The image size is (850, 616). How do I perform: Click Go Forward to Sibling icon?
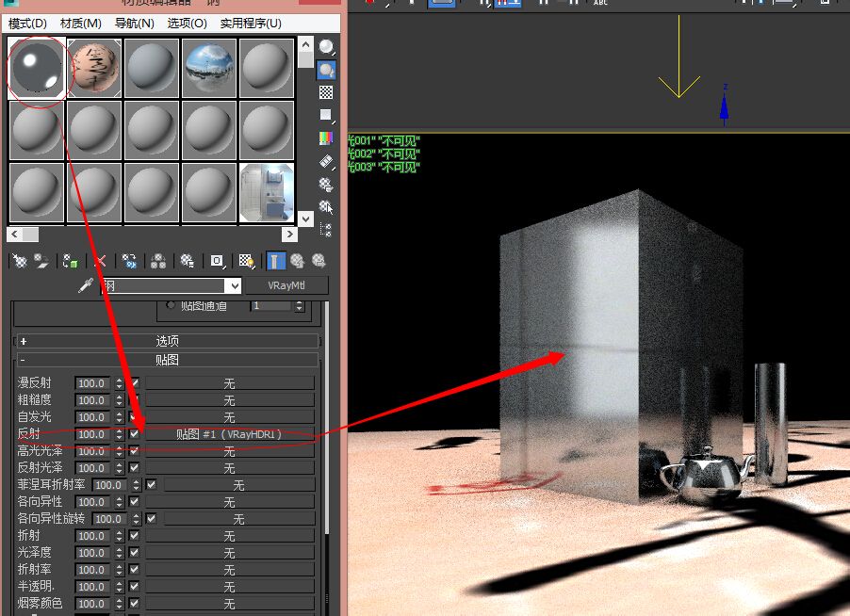[x=319, y=261]
